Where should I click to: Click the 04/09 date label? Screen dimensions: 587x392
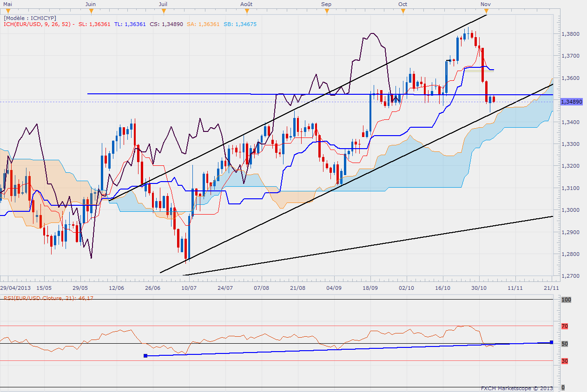334,288
